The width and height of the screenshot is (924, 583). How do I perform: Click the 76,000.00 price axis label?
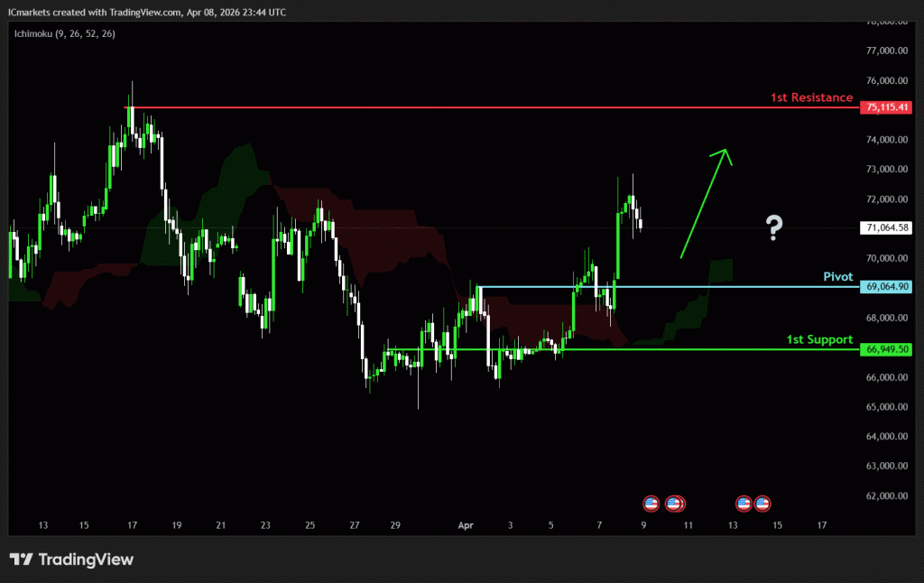(x=885, y=80)
